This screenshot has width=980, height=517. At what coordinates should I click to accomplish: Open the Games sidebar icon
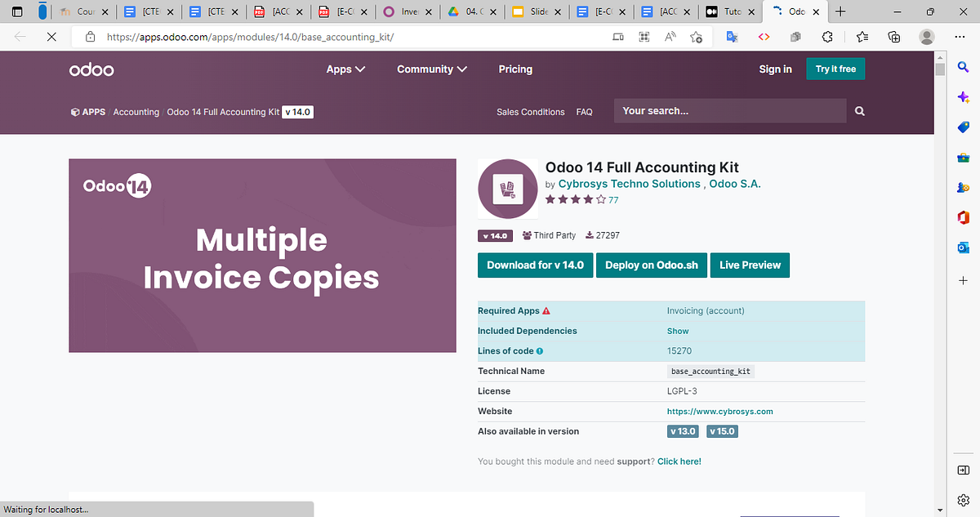pyautogui.click(x=963, y=187)
